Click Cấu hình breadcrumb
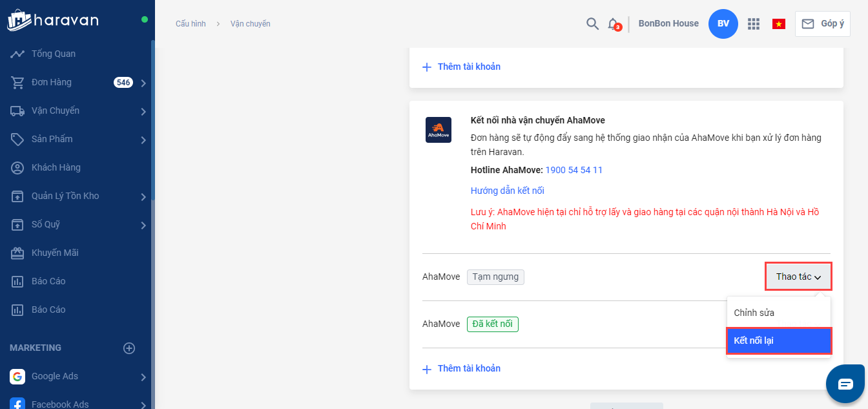The height and width of the screenshot is (409, 868). [x=191, y=24]
